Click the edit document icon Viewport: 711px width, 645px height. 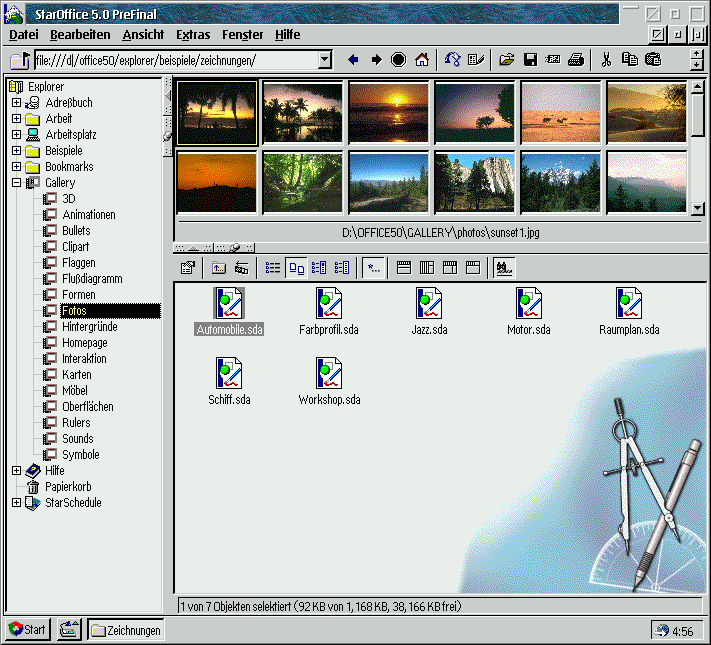475,59
